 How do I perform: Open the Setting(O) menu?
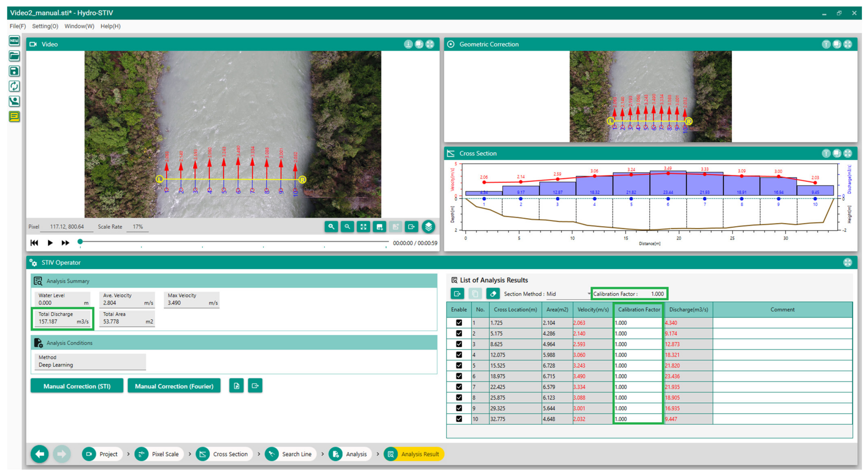point(45,26)
